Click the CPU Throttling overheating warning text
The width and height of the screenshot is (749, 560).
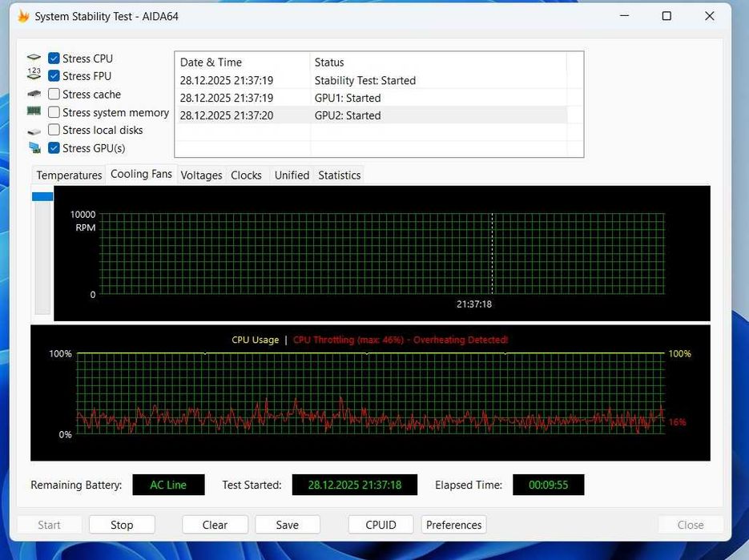point(401,340)
